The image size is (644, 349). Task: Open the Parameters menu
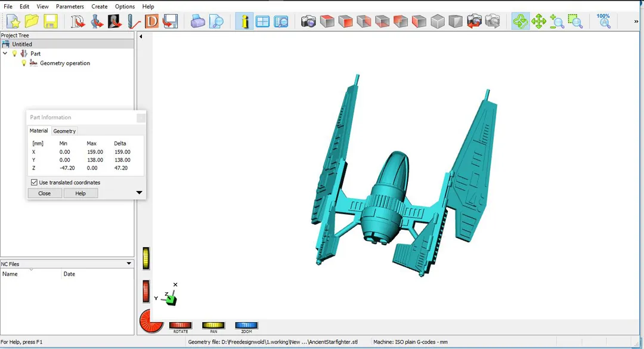pyautogui.click(x=70, y=7)
